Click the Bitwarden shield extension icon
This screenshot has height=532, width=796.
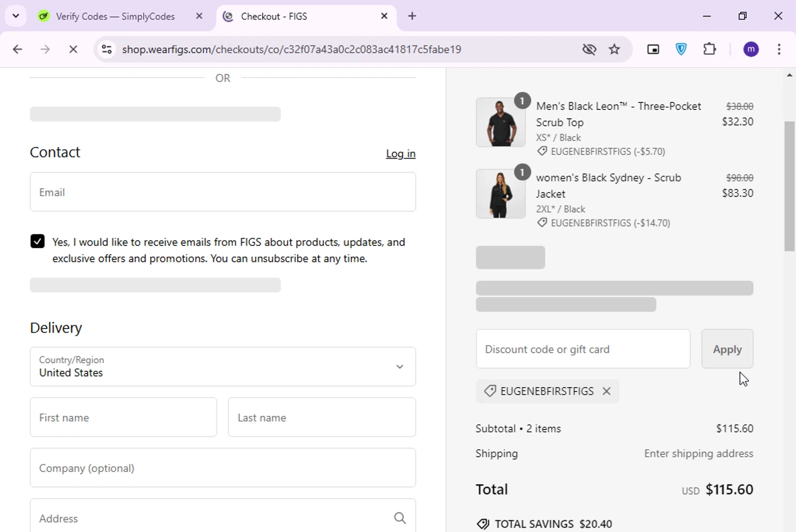pyautogui.click(x=681, y=49)
